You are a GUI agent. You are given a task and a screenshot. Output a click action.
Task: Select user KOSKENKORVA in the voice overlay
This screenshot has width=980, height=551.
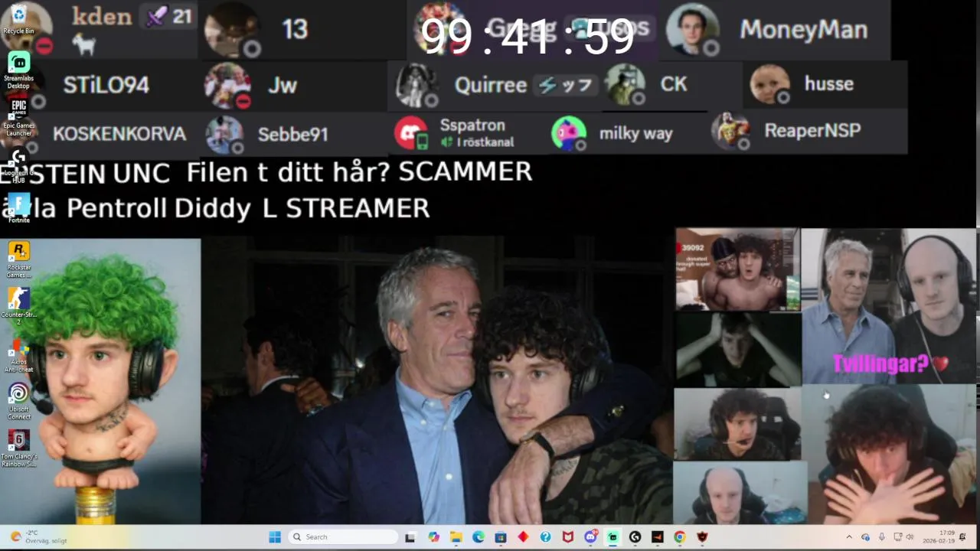point(119,134)
